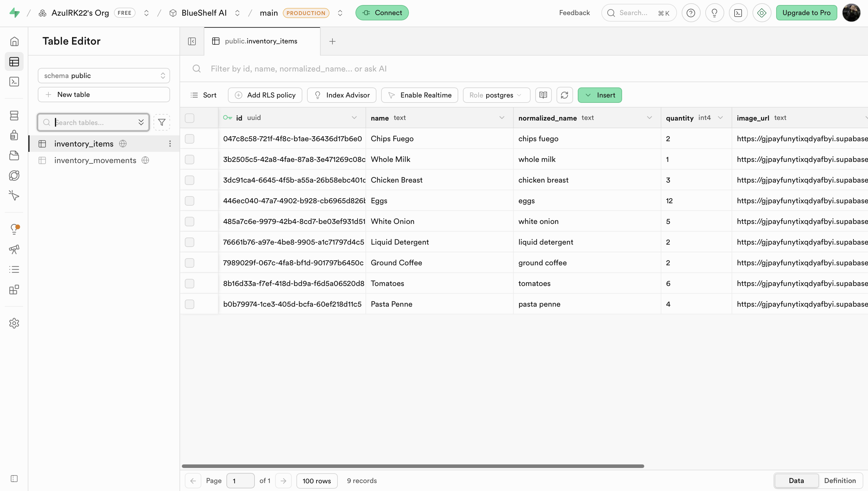Open the API docs book icon

tap(543, 95)
